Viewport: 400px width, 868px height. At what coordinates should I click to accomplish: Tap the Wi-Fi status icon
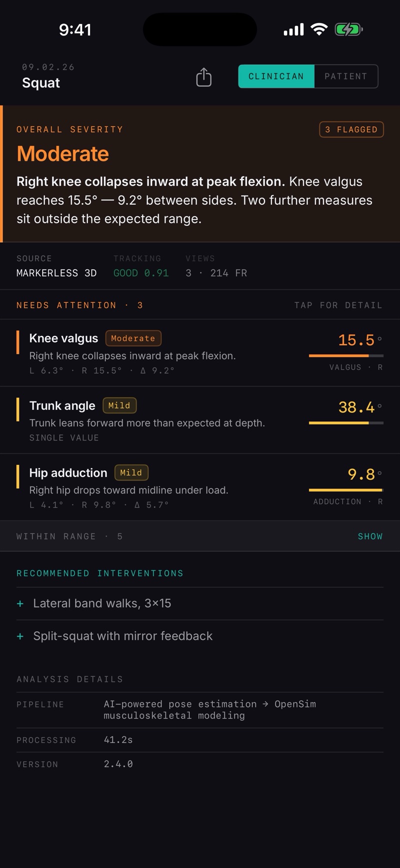[x=319, y=29]
